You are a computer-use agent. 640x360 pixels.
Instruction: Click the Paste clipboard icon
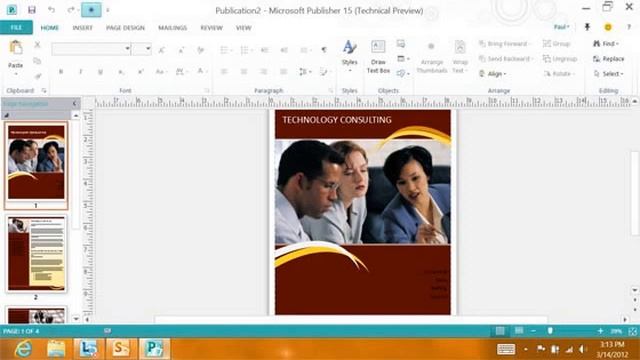point(16,48)
